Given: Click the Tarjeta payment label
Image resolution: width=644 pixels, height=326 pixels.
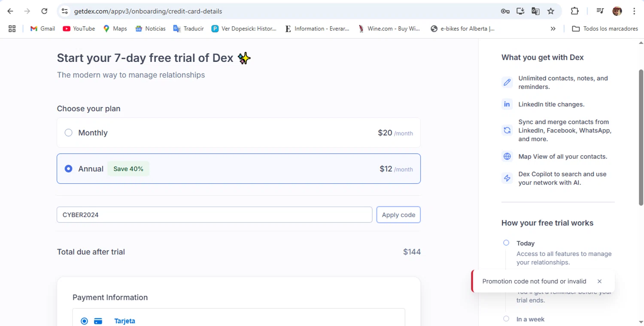Looking at the screenshot, I should pos(125,321).
